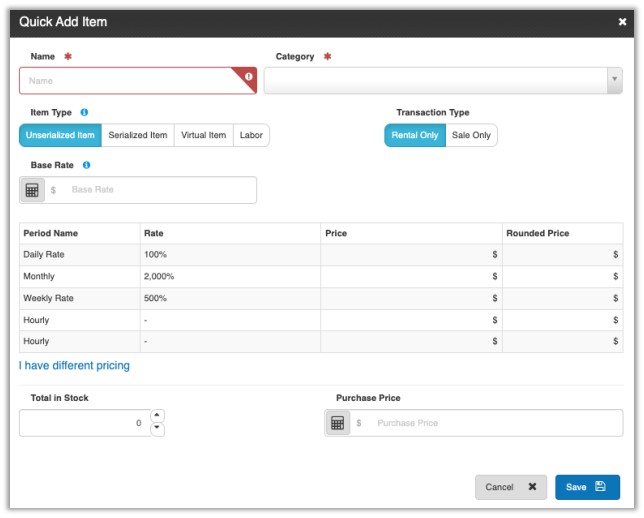
Task: Click the Base Rate calculator icon
Action: pos(32,190)
